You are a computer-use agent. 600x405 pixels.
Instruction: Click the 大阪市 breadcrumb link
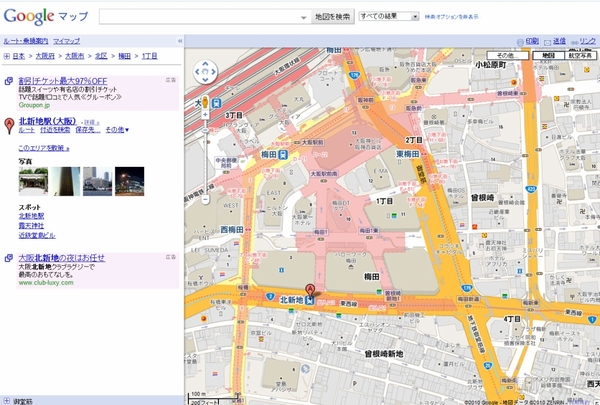pyautogui.click(x=75, y=56)
